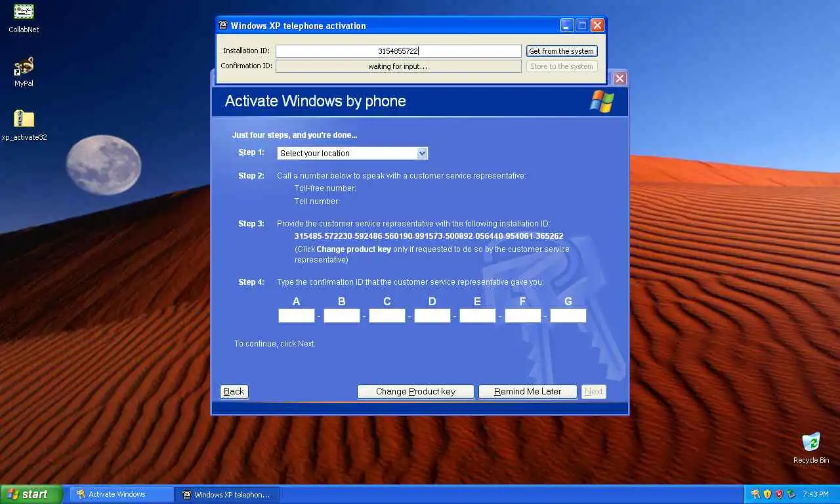Image resolution: width=840 pixels, height=504 pixels.
Task: Click the Activate Windows by phone heading
Action: coord(316,101)
